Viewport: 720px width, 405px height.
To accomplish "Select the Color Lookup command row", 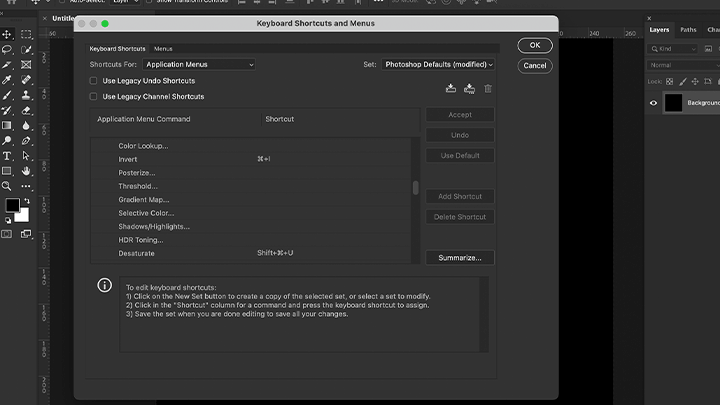I will [x=251, y=146].
